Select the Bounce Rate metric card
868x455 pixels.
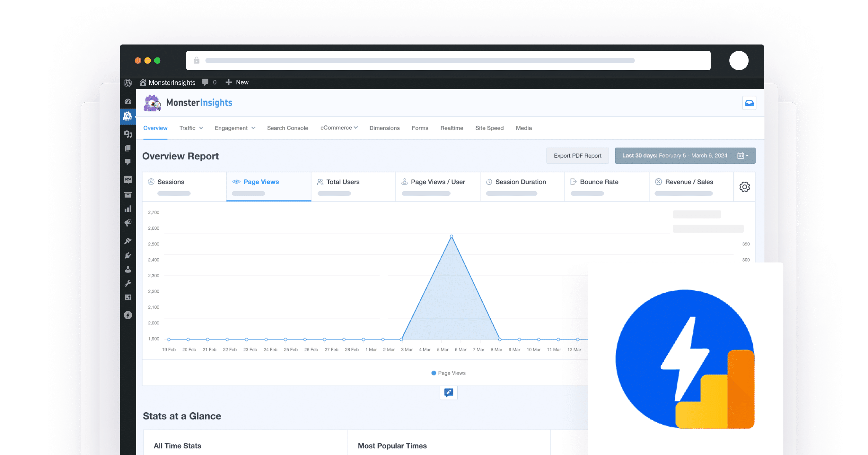[x=607, y=186]
